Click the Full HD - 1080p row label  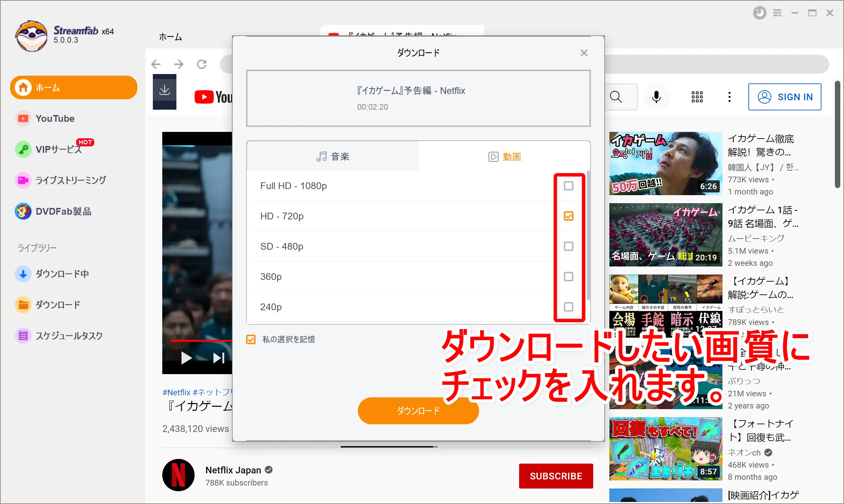[x=293, y=186]
